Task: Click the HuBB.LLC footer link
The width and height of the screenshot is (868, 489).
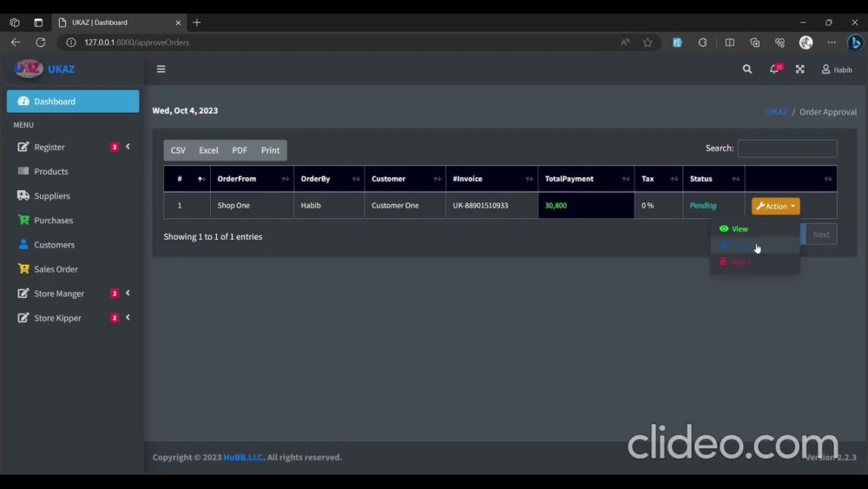Action: (243, 458)
